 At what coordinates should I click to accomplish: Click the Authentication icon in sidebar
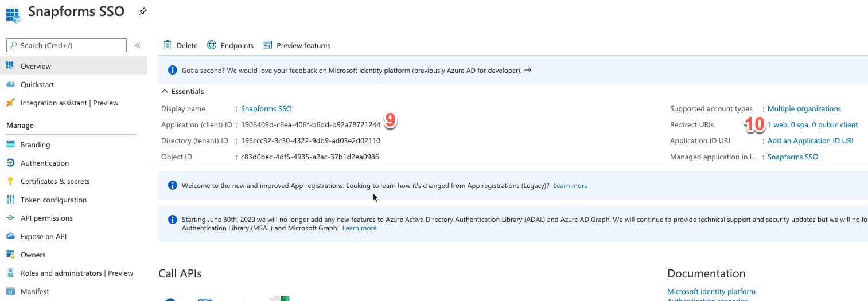pyautogui.click(x=10, y=163)
